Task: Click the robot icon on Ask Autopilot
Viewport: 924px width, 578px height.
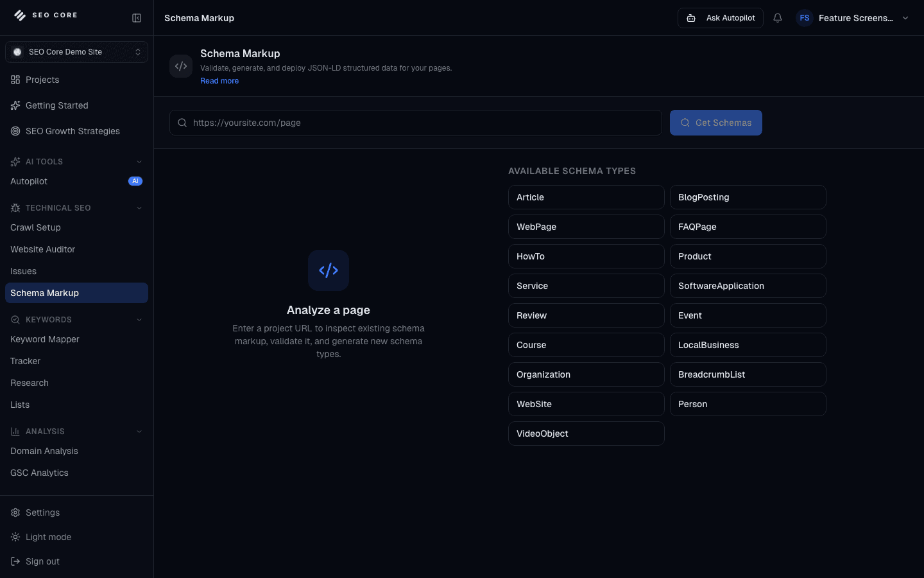Action: (691, 18)
